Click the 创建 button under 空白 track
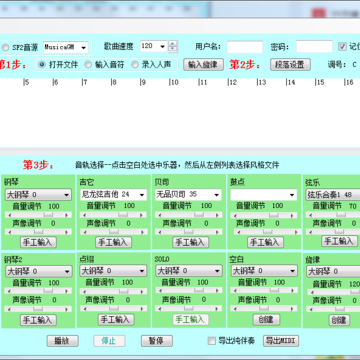 tap(266, 320)
